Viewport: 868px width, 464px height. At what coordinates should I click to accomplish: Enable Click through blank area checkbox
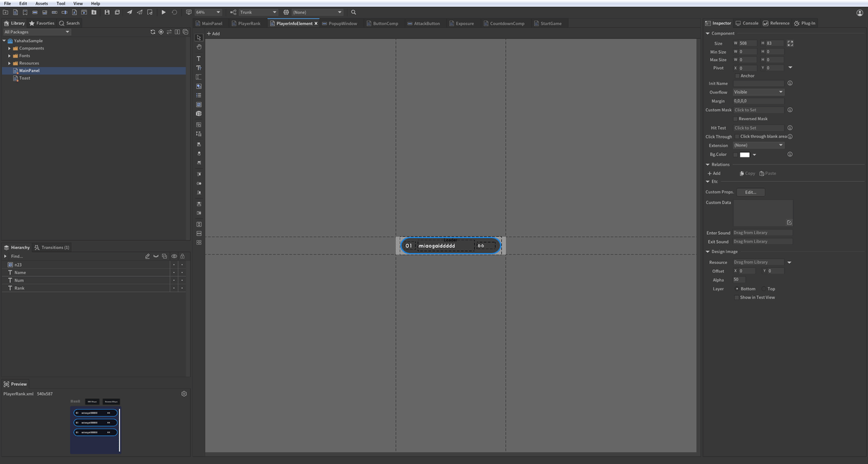737,136
